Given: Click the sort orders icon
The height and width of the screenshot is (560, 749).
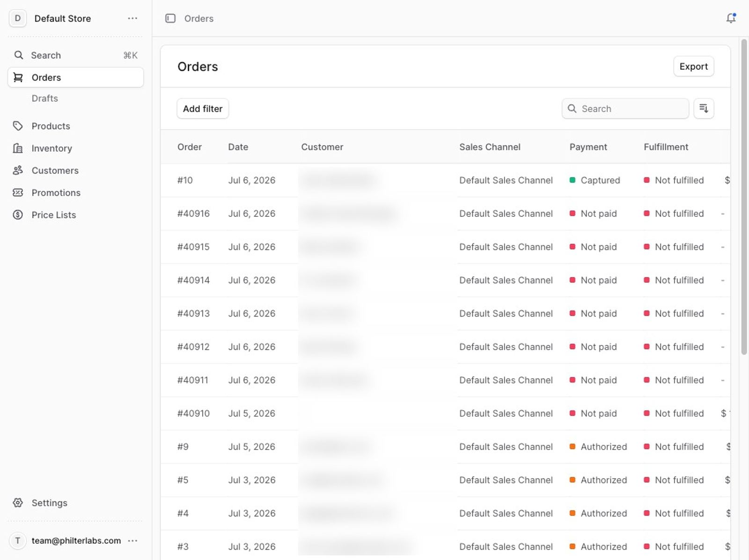Looking at the screenshot, I should (704, 109).
